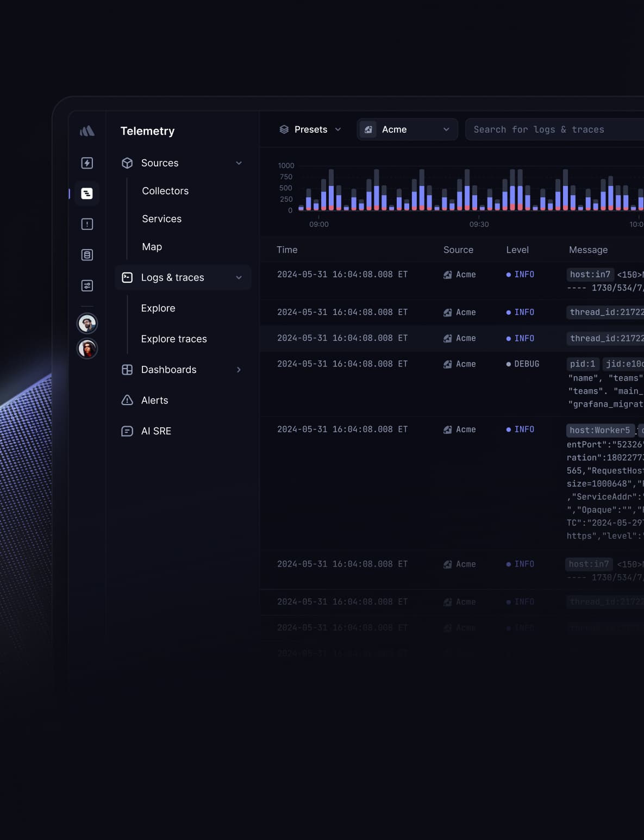
Task: Open the sliders settings icon in rail
Action: pyautogui.click(x=87, y=285)
